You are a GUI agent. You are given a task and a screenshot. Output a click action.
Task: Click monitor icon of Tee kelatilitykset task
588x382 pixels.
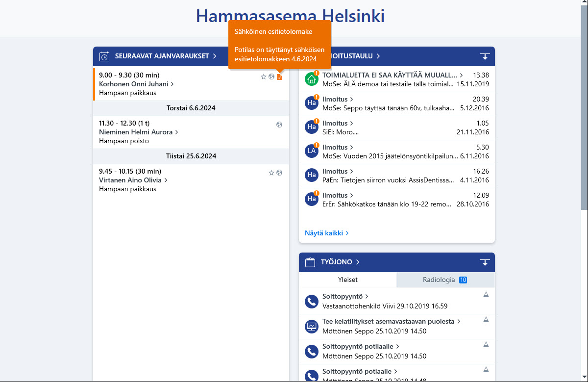(312, 327)
